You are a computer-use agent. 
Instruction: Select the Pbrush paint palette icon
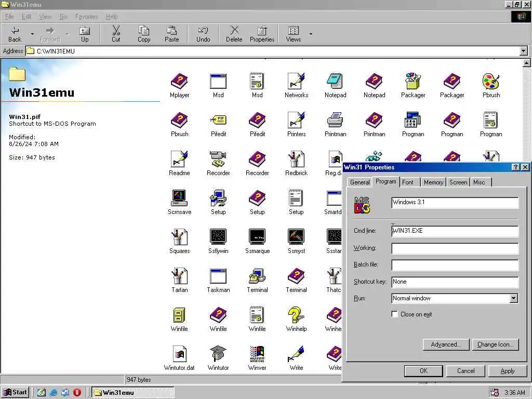[491, 82]
